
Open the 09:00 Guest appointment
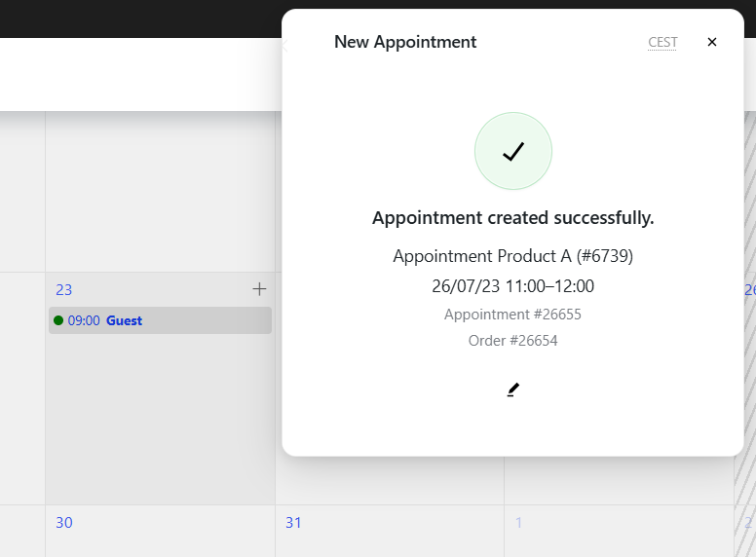(x=160, y=320)
